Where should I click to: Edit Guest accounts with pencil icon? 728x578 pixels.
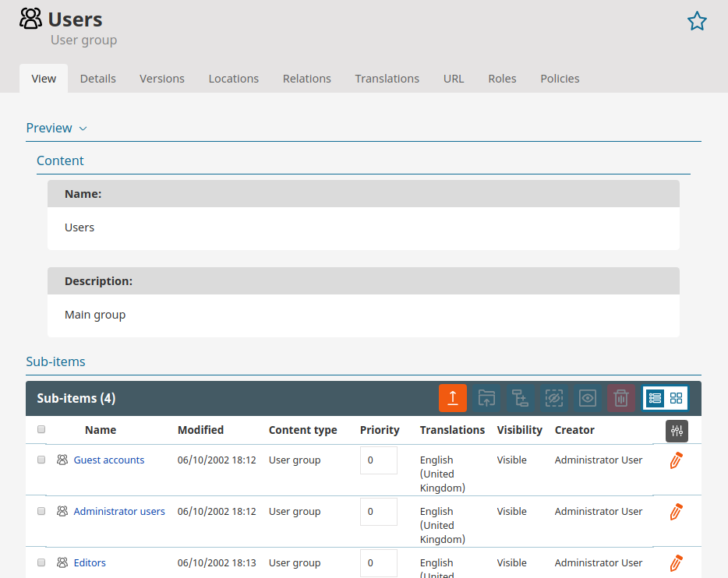click(677, 460)
